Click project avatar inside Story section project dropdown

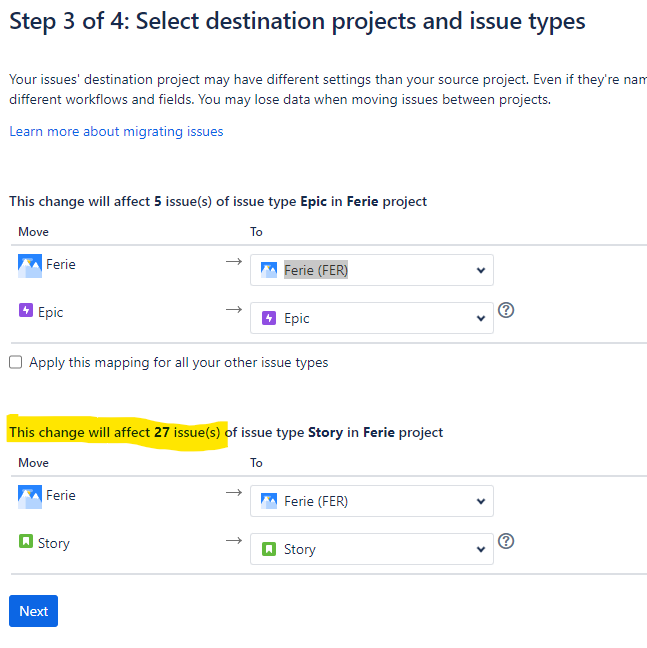[x=268, y=501]
